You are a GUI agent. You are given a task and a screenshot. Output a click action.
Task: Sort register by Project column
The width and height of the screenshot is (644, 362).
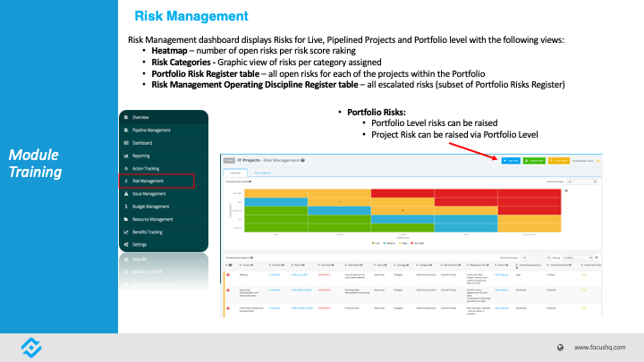[x=246, y=265]
